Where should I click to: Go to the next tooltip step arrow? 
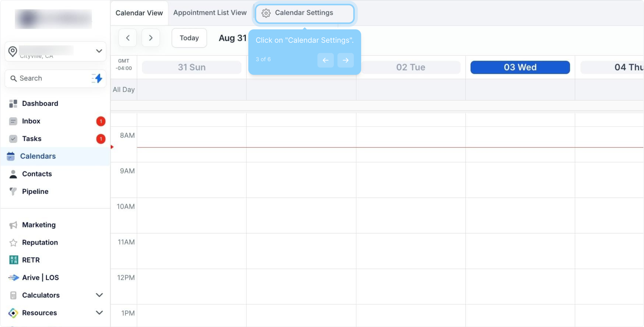(345, 60)
